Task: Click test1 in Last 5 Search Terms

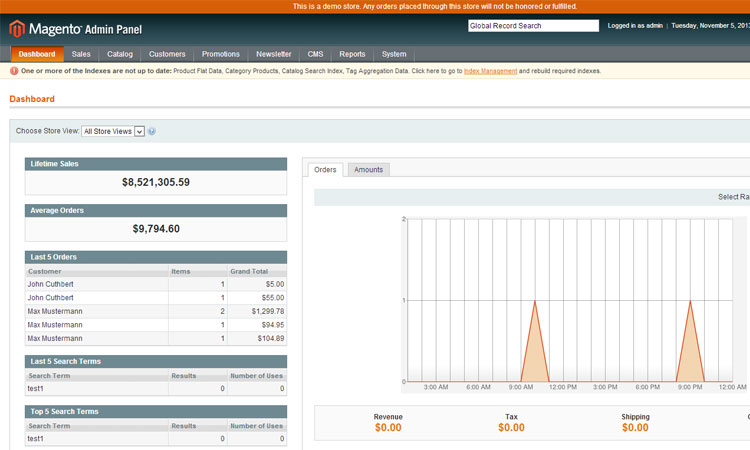Action: tap(35, 388)
